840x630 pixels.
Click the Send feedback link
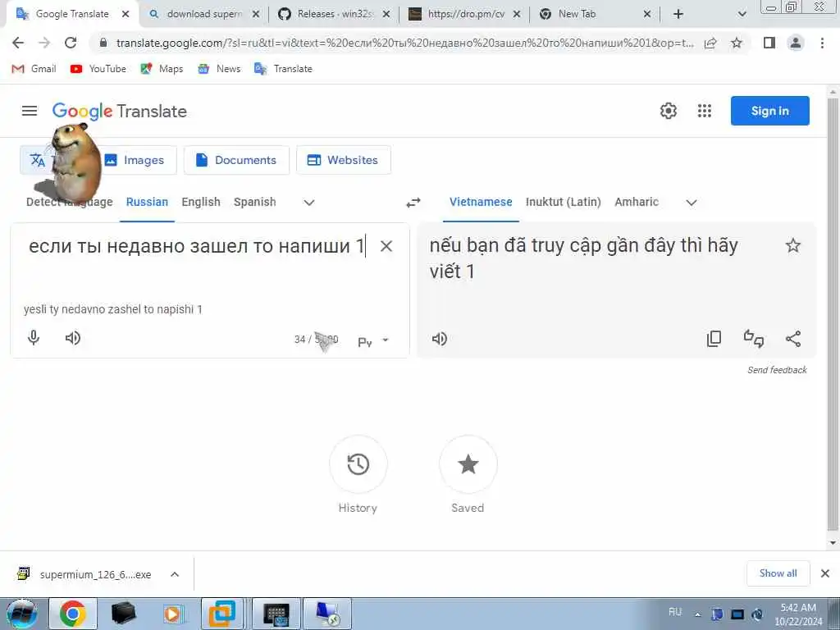[x=777, y=370]
